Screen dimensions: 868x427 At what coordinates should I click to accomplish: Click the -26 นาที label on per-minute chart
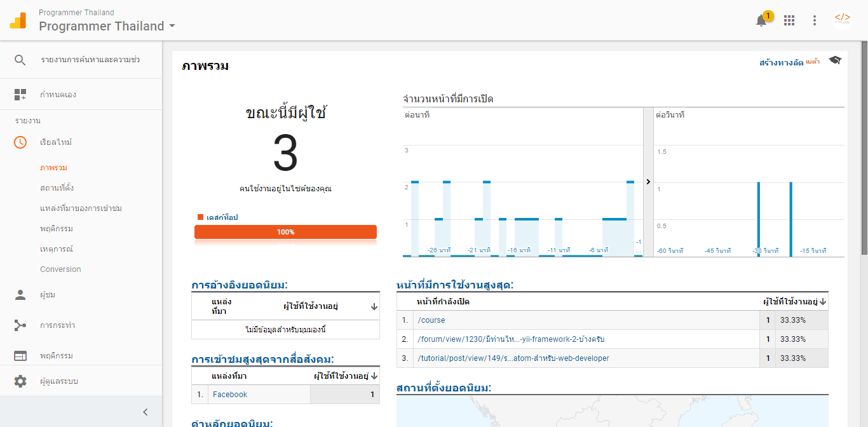click(439, 250)
